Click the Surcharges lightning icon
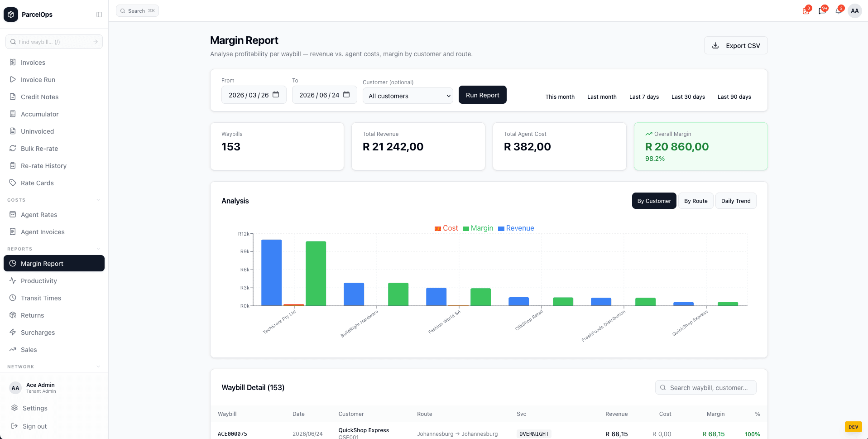 click(13, 332)
